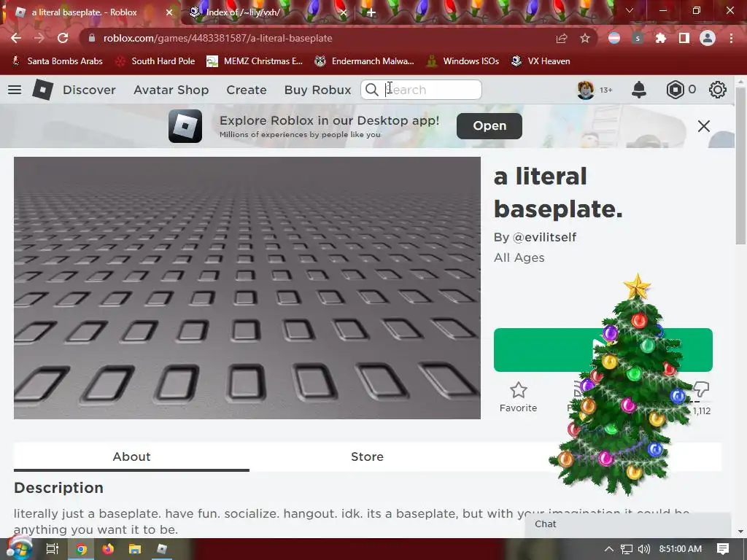Open File Explorer from the taskbar
This screenshot has height=560, width=747.
click(135, 549)
